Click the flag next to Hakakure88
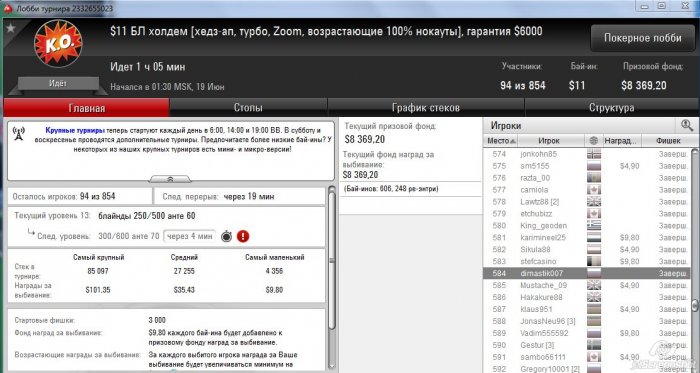The width and height of the screenshot is (700, 373). tap(594, 297)
